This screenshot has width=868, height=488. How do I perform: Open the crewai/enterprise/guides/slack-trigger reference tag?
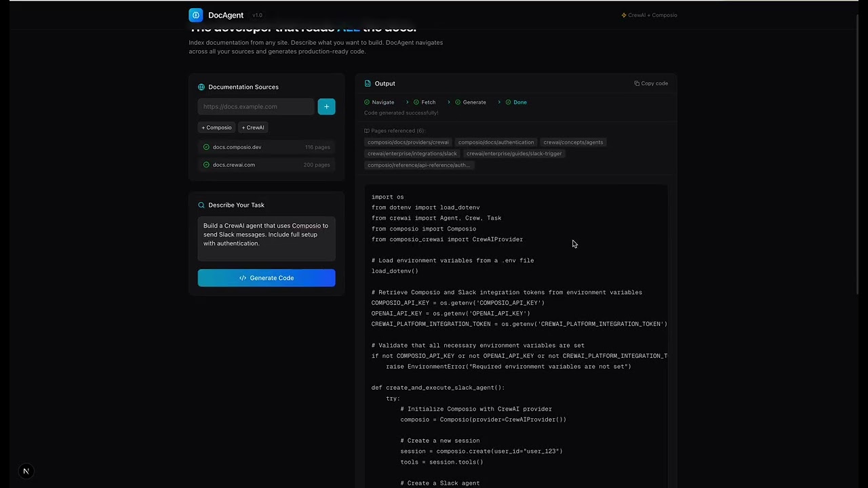click(x=514, y=154)
